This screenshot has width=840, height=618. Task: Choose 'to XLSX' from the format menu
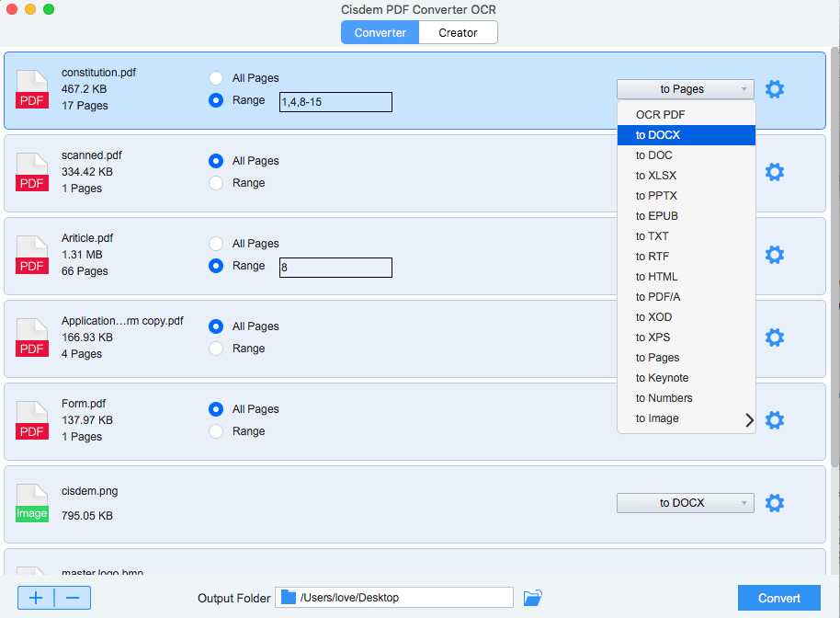coord(687,176)
